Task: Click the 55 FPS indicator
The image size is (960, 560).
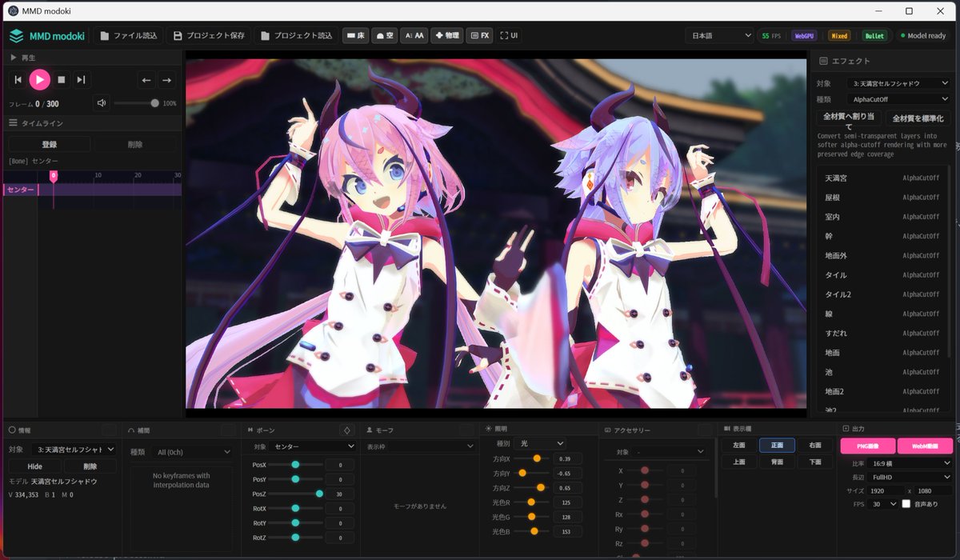Action: coord(771,36)
